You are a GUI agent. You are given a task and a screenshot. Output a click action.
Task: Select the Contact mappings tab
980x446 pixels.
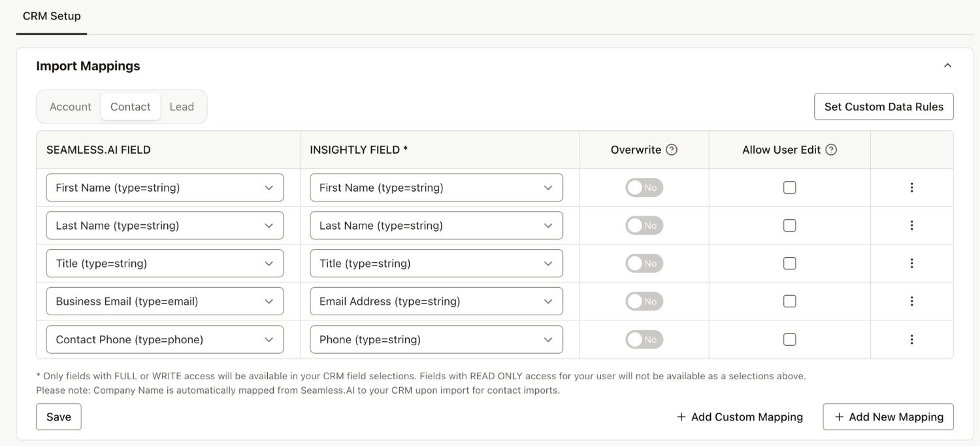[x=131, y=107]
